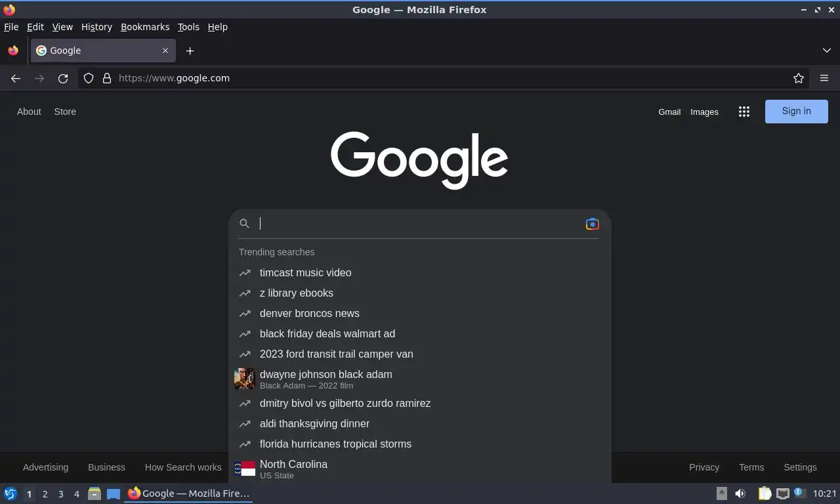Open a new tab with plus button
Image resolution: width=840 pixels, height=504 pixels.
[x=190, y=51]
